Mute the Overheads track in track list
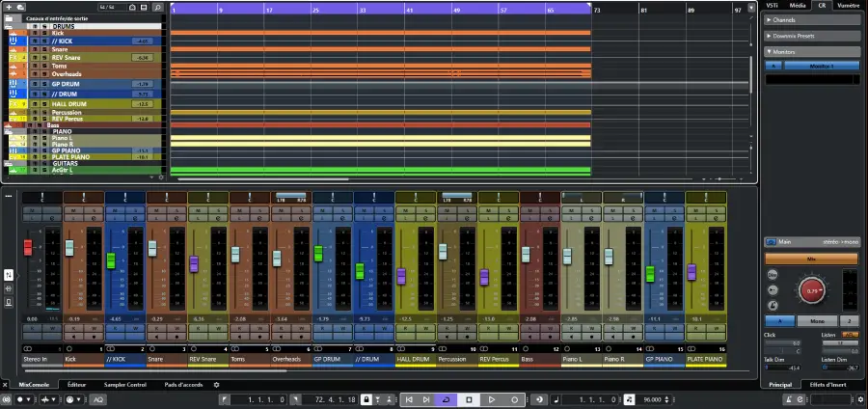 click(36, 73)
